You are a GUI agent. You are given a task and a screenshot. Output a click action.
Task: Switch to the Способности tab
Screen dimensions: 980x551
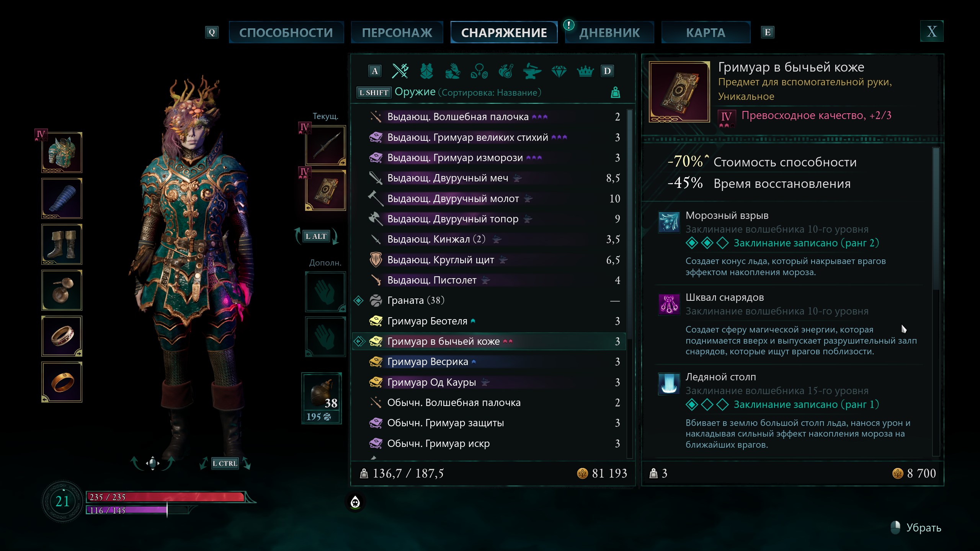(x=286, y=33)
